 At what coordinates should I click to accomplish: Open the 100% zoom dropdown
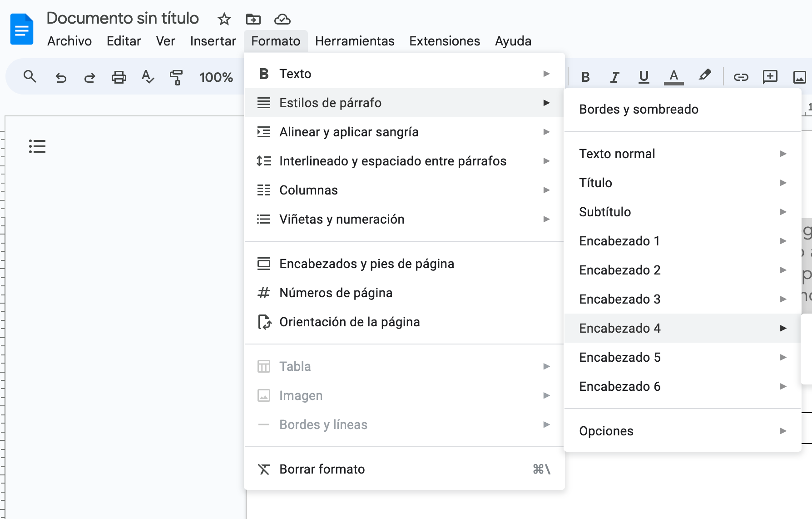point(216,77)
